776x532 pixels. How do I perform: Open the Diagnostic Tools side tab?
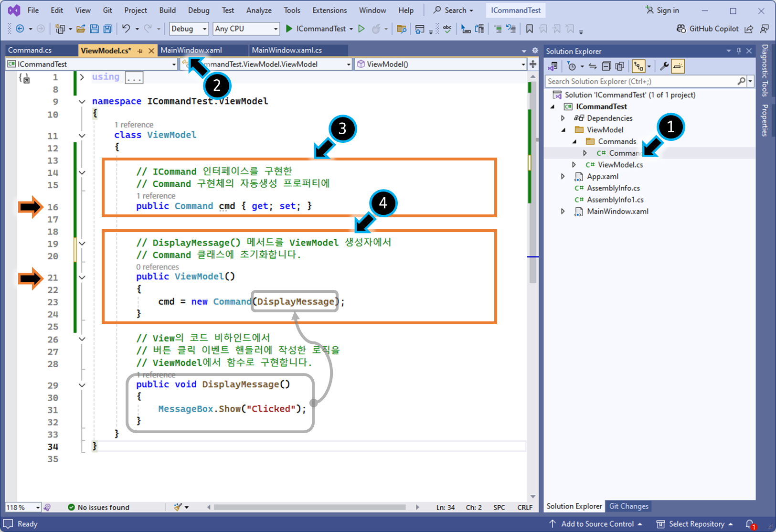[x=765, y=70]
